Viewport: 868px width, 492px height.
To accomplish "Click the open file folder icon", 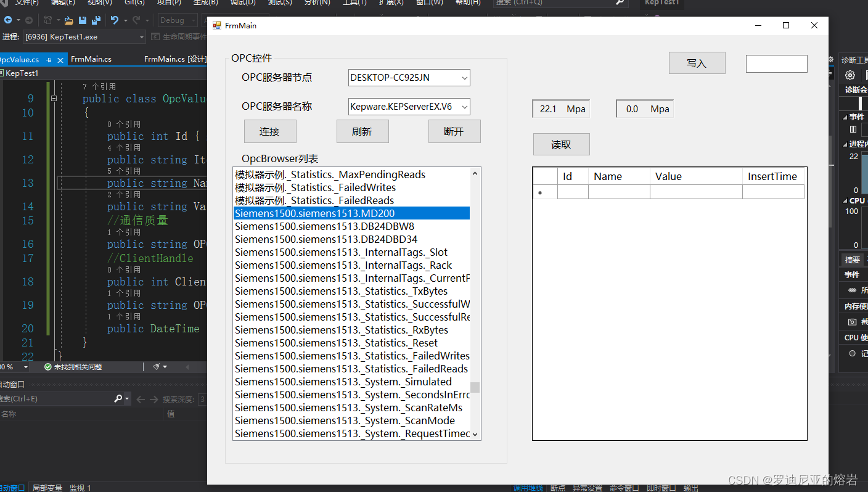I will [68, 20].
